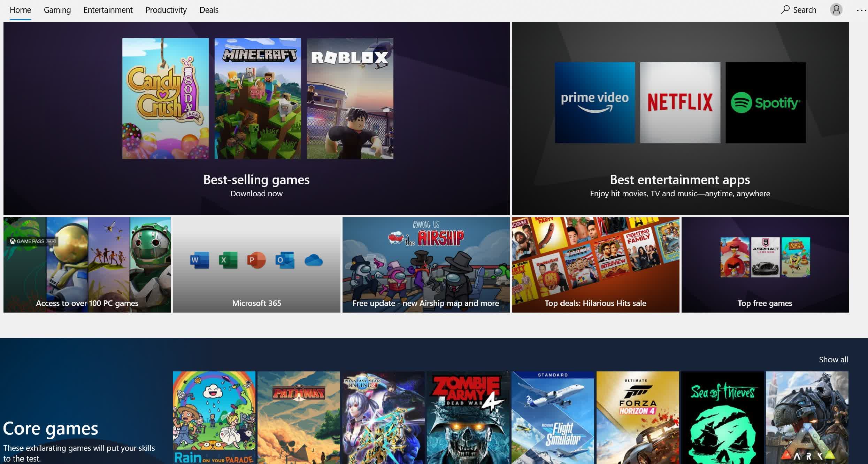Click the Gaming tab in navigation
The image size is (868, 464).
tap(57, 10)
